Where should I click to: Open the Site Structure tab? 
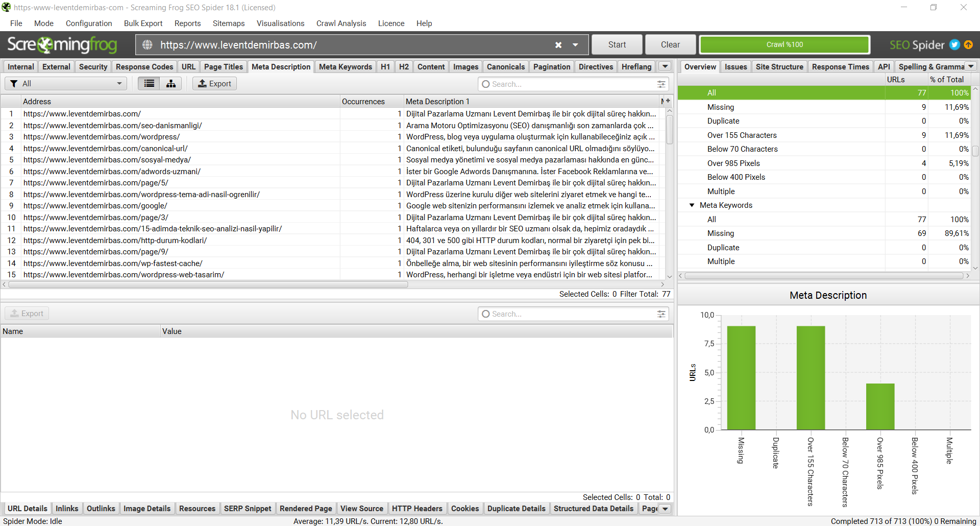pos(779,67)
